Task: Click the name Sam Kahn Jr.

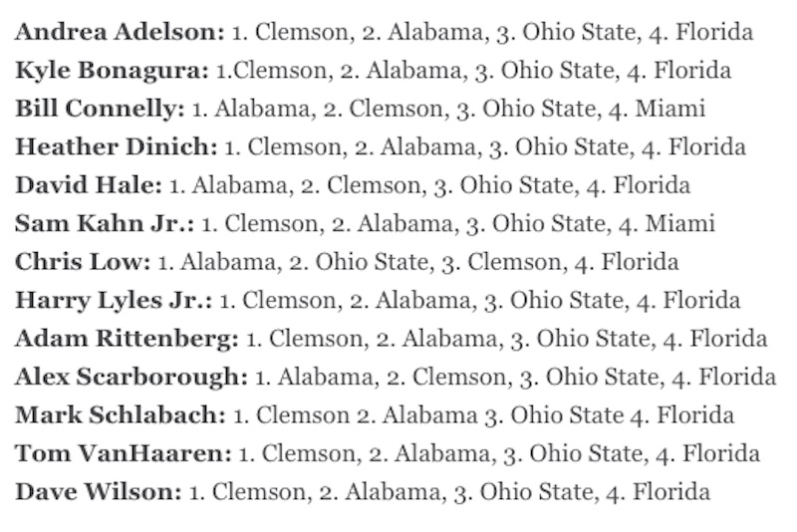Action: click(105, 223)
